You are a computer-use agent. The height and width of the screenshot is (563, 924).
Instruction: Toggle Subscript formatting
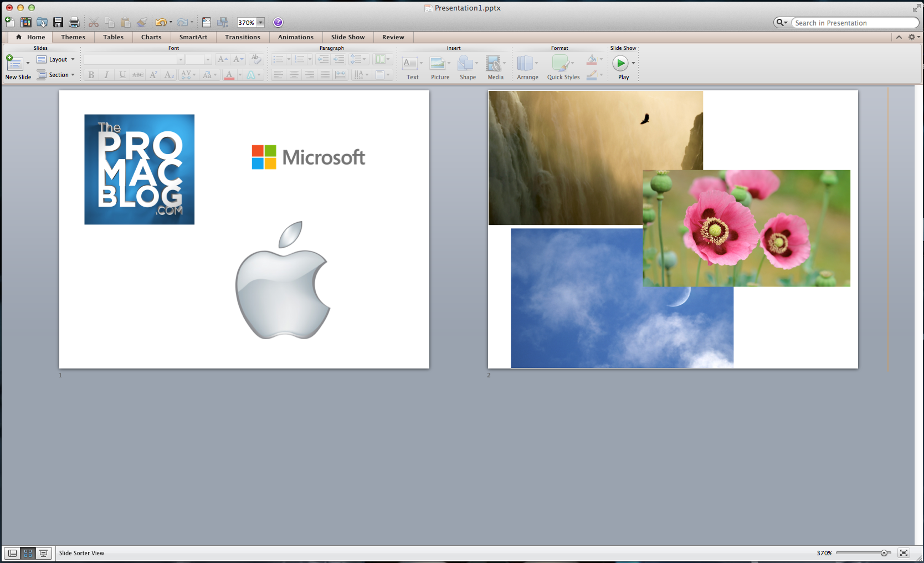tap(170, 75)
